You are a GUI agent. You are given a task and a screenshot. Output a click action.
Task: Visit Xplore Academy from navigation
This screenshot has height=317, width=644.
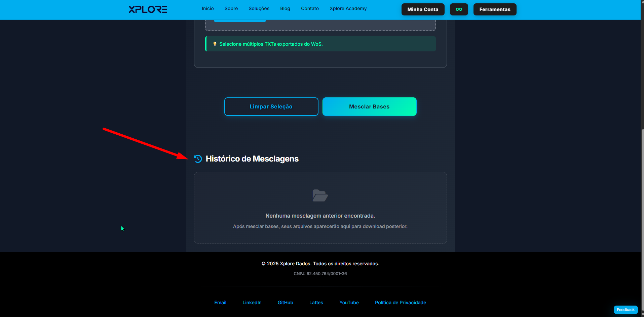(348, 9)
